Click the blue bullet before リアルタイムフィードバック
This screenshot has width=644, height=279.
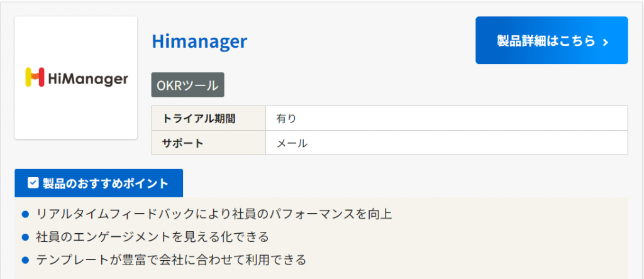[26, 215]
